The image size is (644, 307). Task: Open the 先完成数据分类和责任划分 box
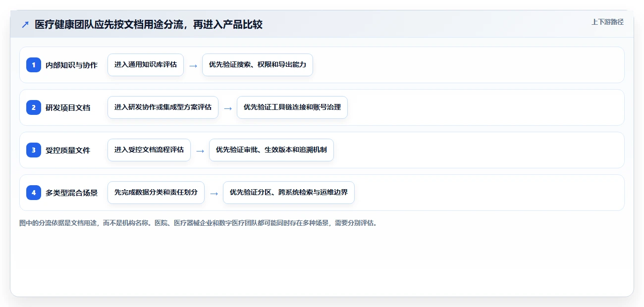156,193
